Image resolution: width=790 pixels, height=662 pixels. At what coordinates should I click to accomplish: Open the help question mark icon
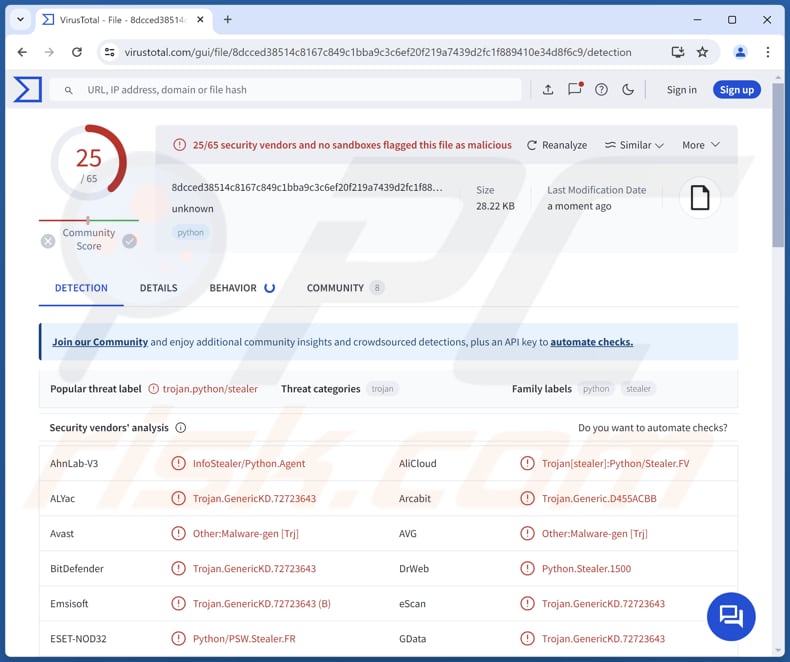(x=601, y=90)
